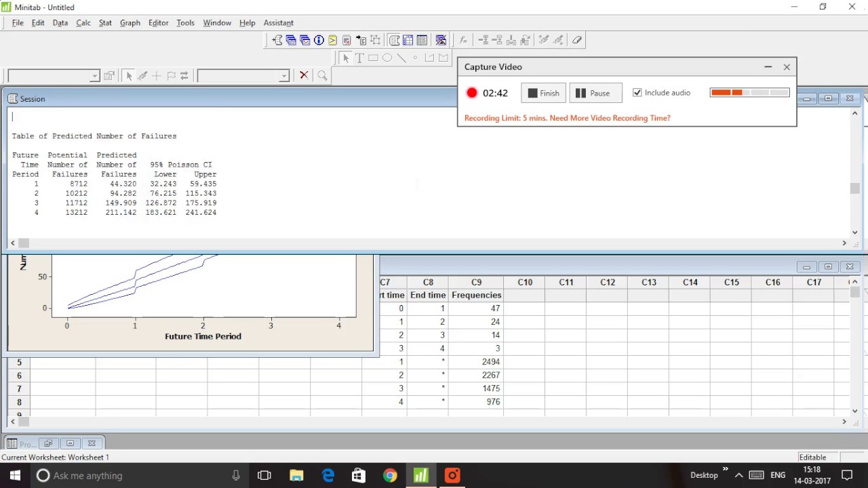The width and height of the screenshot is (868, 488).
Task: Select the Ellipse drawing tool
Action: [x=387, y=58]
